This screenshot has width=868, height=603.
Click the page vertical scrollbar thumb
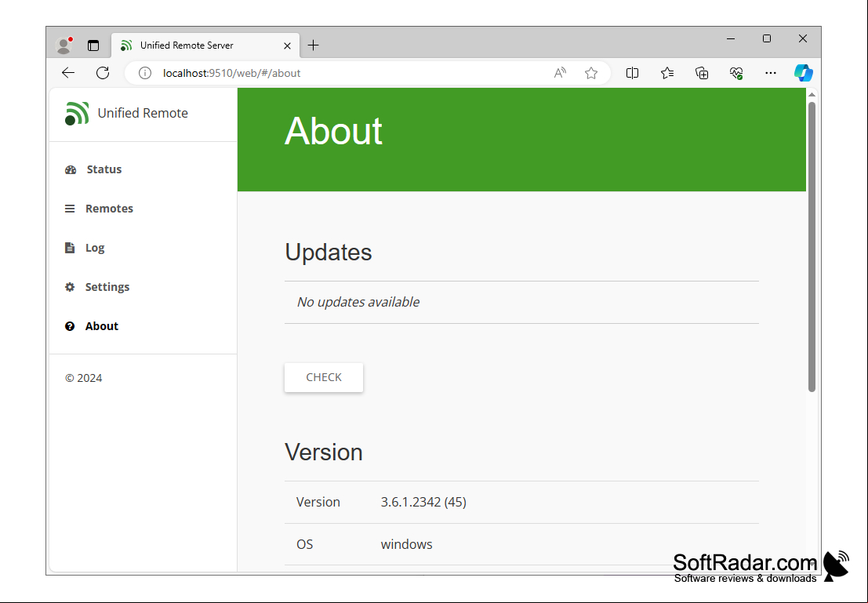[812, 247]
